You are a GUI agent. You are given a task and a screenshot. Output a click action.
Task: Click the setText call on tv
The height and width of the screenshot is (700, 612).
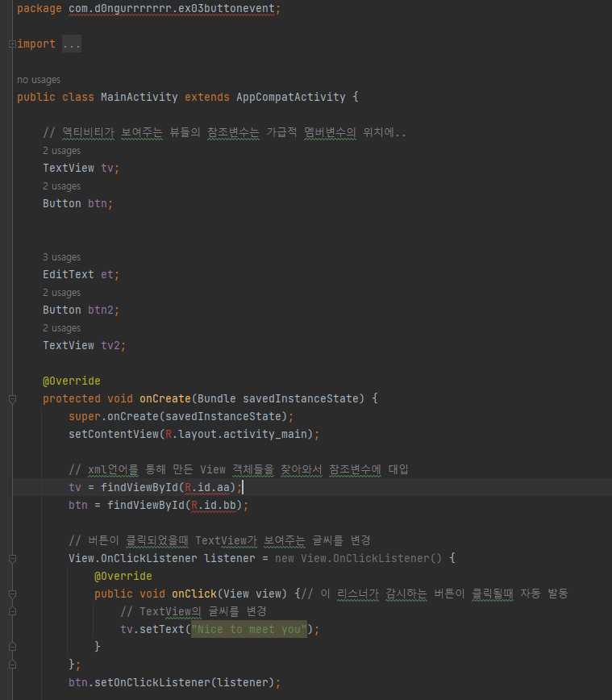coord(162,630)
